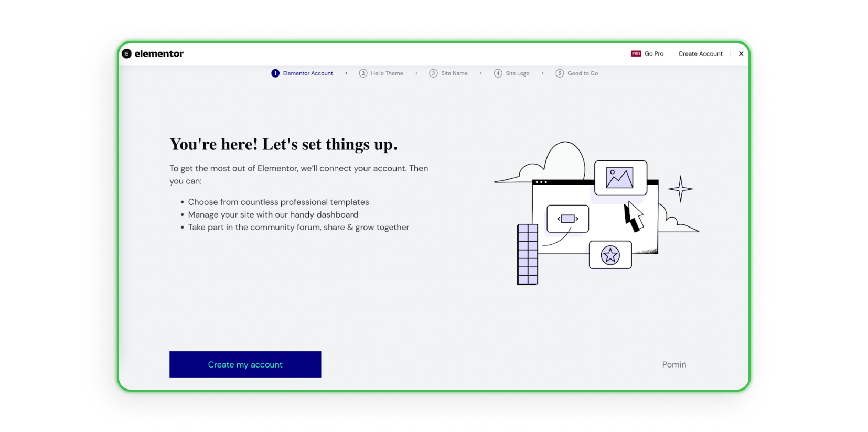Click Create Account in the header

pos(700,53)
